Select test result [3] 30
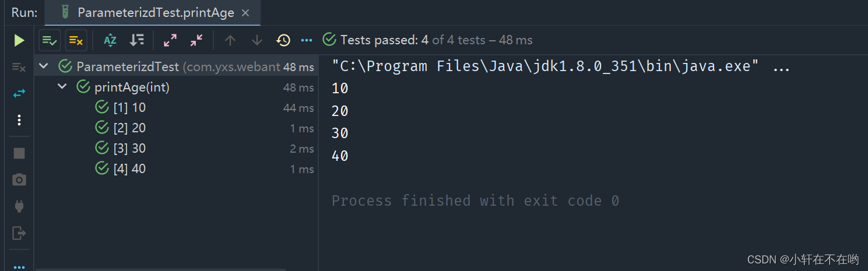The image size is (868, 271). 176,149
